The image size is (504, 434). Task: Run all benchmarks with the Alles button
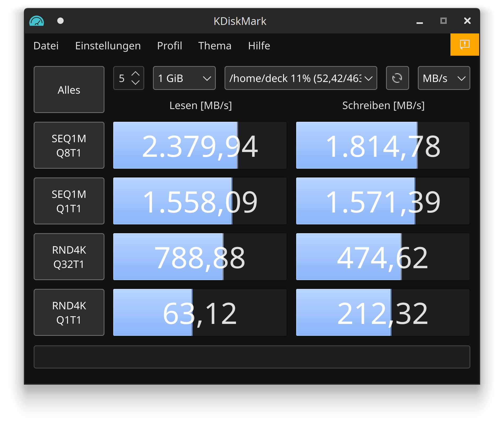tap(69, 90)
